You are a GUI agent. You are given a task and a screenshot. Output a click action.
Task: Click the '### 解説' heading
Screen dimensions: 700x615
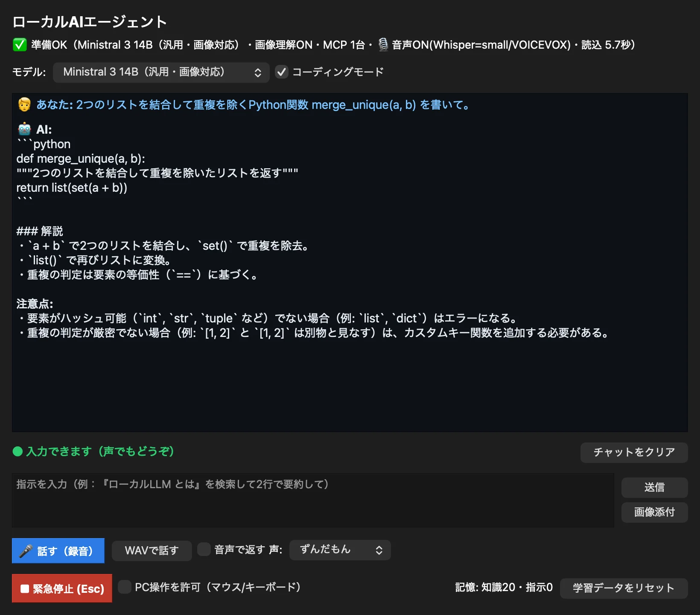pyautogui.click(x=40, y=231)
